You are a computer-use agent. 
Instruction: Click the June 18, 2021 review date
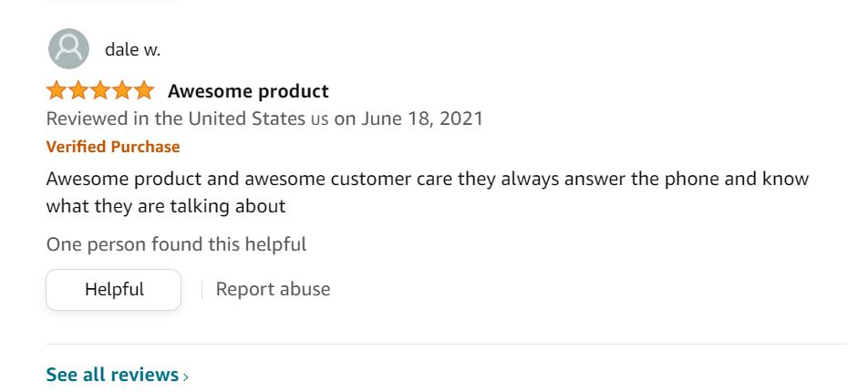click(x=422, y=119)
